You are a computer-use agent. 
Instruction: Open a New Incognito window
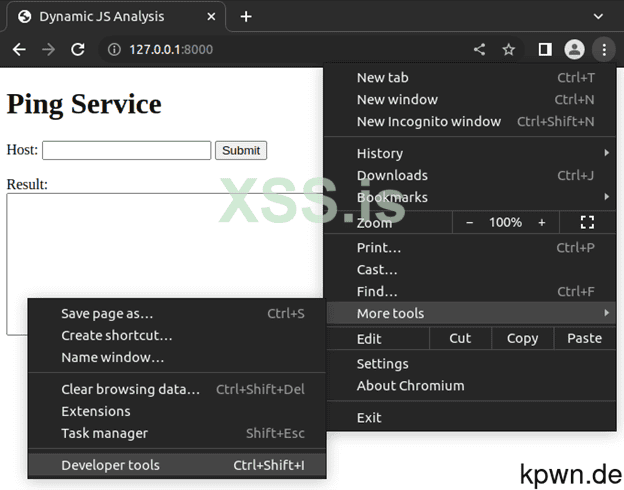470,121
